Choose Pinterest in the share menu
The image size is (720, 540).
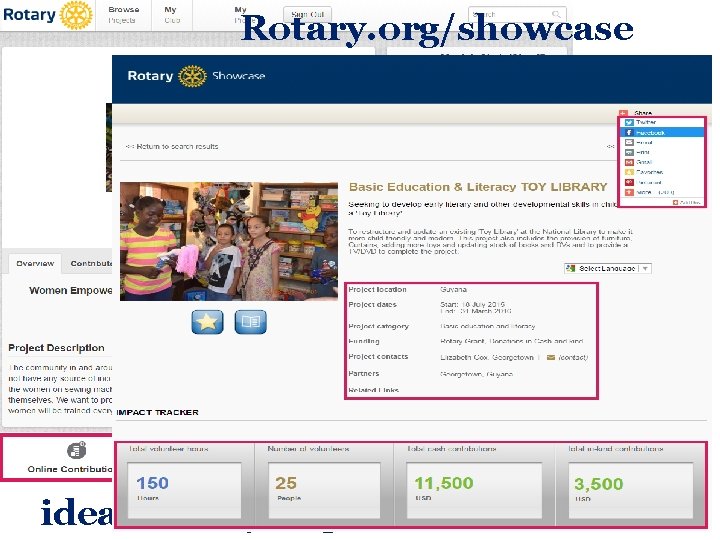(x=663, y=182)
